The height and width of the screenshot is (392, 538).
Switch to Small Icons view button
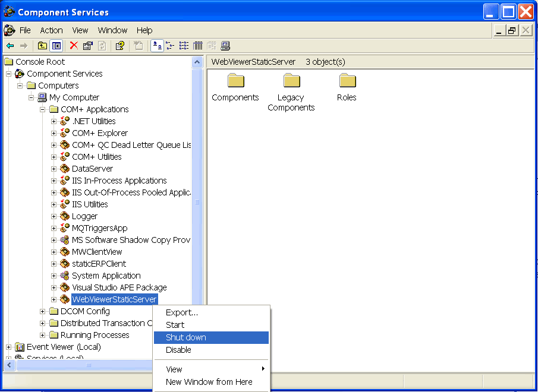tap(170, 46)
